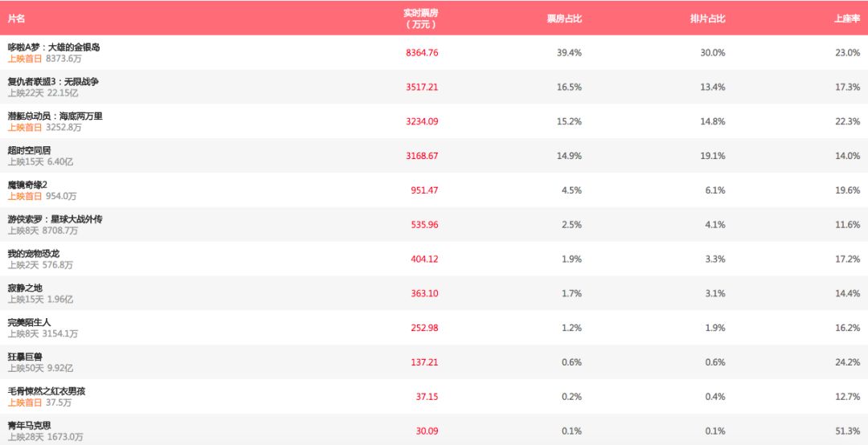868x445 pixels.
Task: Click the 完美陌生人 movie title
Action: tap(29, 322)
